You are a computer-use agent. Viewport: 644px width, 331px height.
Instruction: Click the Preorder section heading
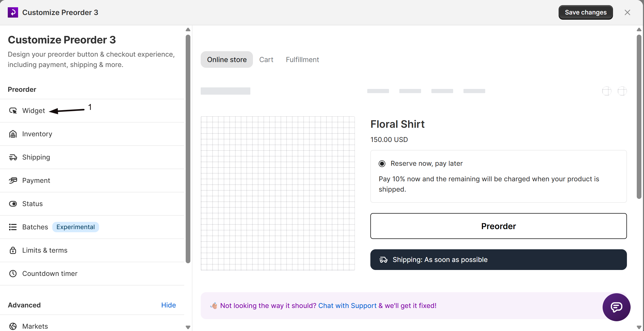pos(22,89)
